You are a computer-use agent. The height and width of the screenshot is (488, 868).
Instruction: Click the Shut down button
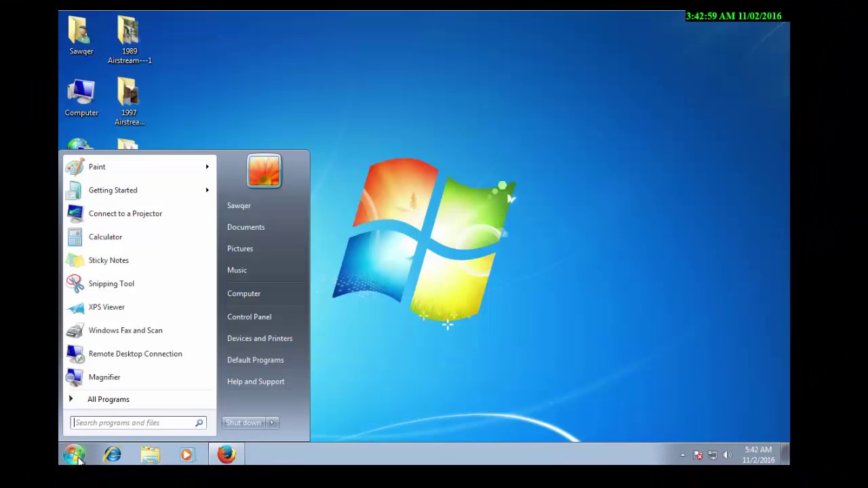coord(243,423)
